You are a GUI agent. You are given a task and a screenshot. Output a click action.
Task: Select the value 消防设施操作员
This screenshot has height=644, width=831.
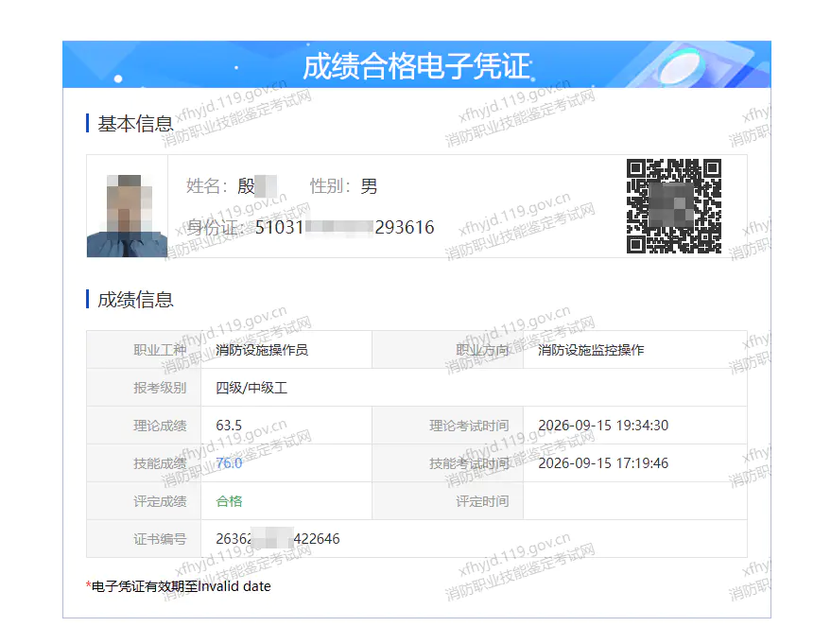point(262,350)
